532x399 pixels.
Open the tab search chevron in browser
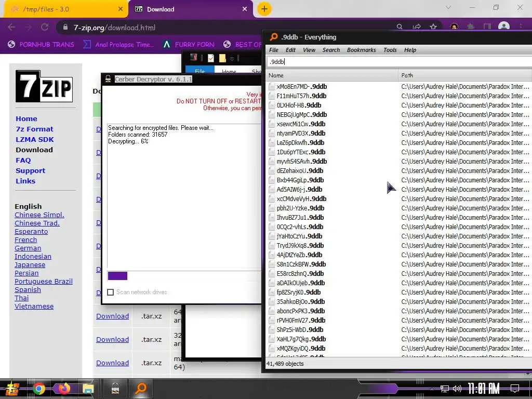coord(448,7)
